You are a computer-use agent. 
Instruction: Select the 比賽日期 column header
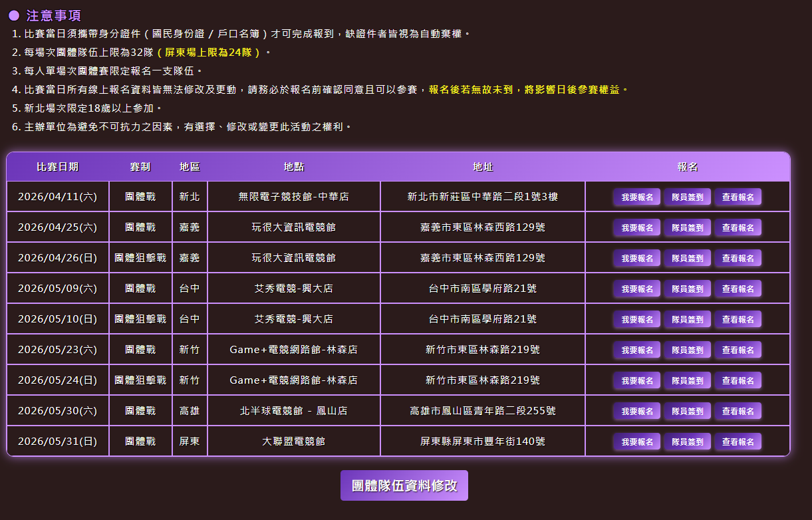click(57, 167)
